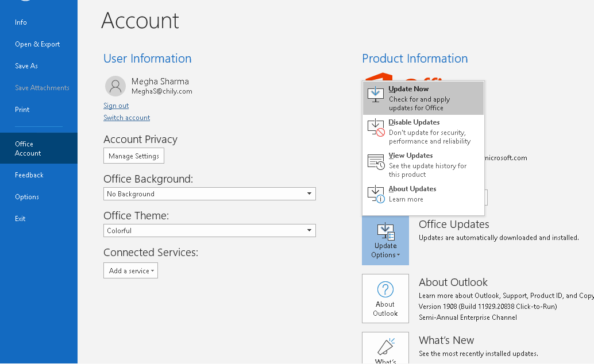Click the About Outlook button

coord(385,299)
